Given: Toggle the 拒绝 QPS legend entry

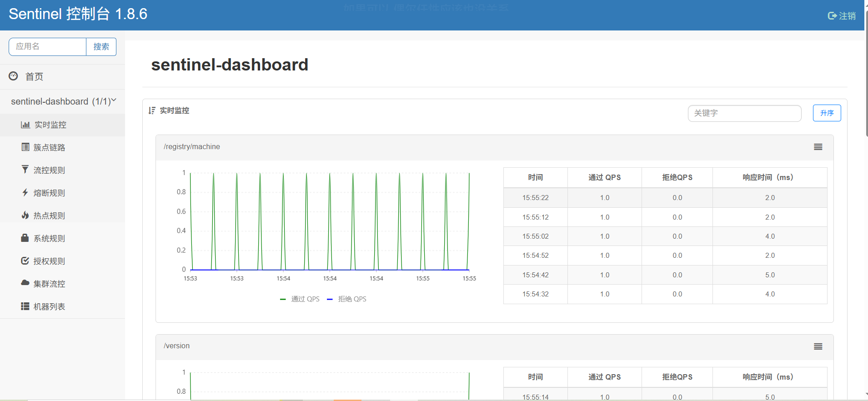Looking at the screenshot, I should [347, 299].
